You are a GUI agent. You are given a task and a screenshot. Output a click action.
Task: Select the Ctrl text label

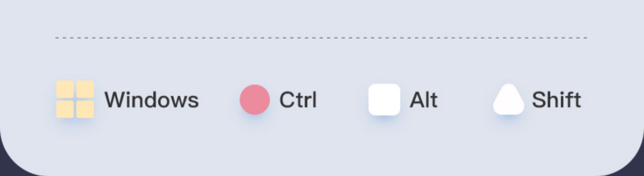point(298,100)
